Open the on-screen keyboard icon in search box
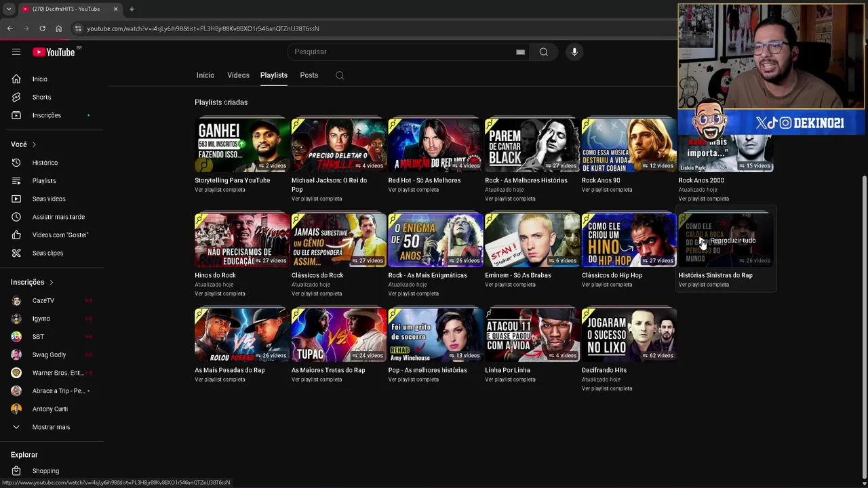This screenshot has height=488, width=868. [520, 52]
